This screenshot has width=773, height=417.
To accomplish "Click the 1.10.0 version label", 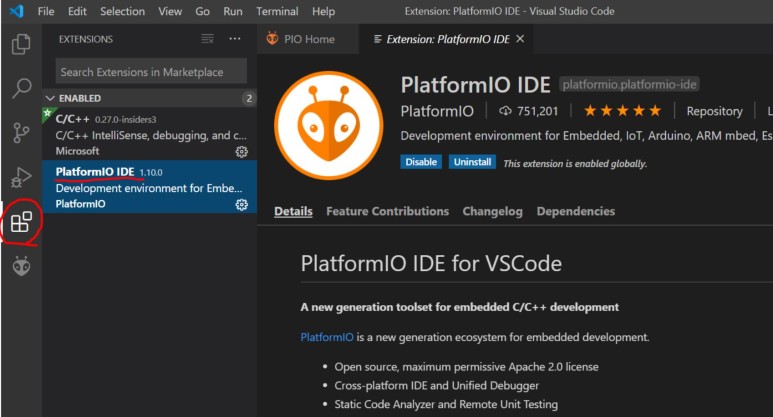I will pyautogui.click(x=151, y=172).
